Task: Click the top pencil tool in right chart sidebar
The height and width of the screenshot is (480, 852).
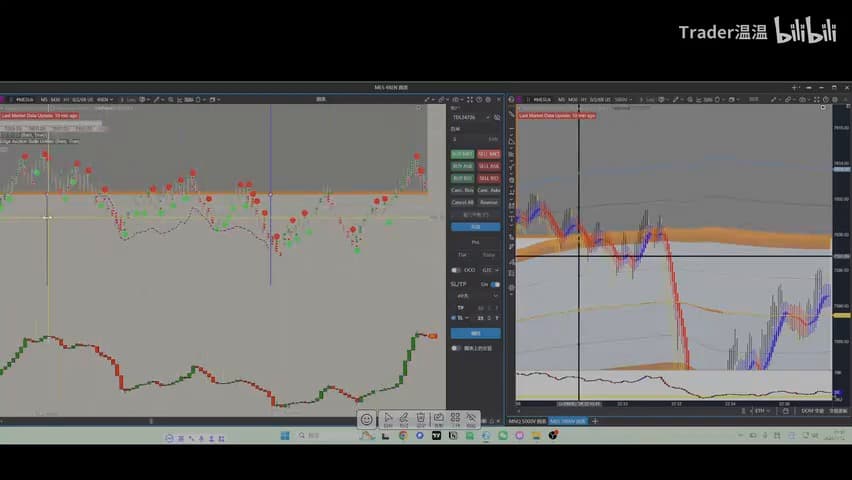Action: tap(511, 115)
